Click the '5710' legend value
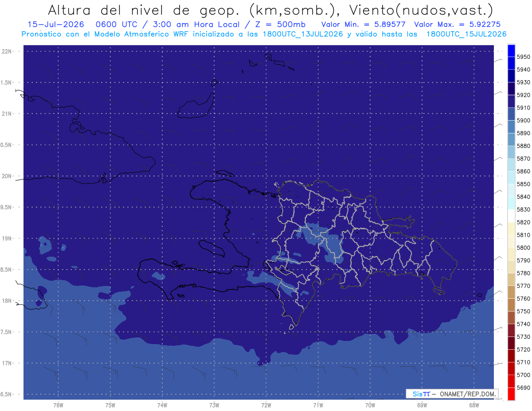Viewport: 532px width, 411px height. pos(524,362)
